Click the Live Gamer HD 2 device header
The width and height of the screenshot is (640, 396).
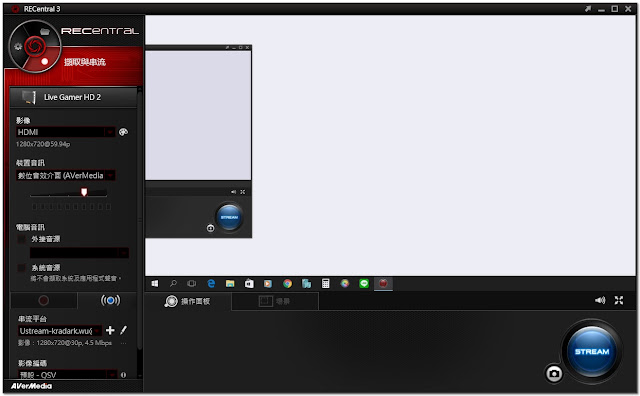(x=73, y=97)
